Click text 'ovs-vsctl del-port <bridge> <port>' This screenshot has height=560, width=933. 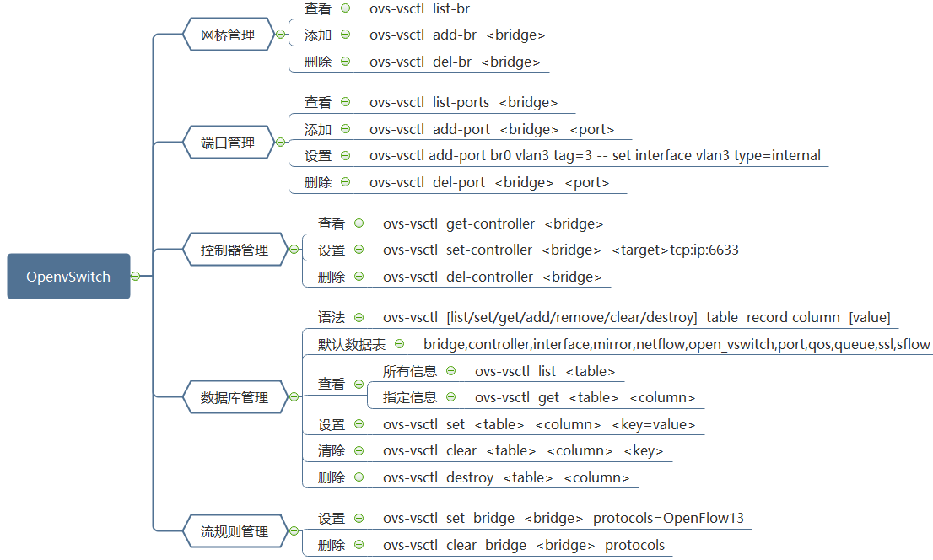(489, 182)
